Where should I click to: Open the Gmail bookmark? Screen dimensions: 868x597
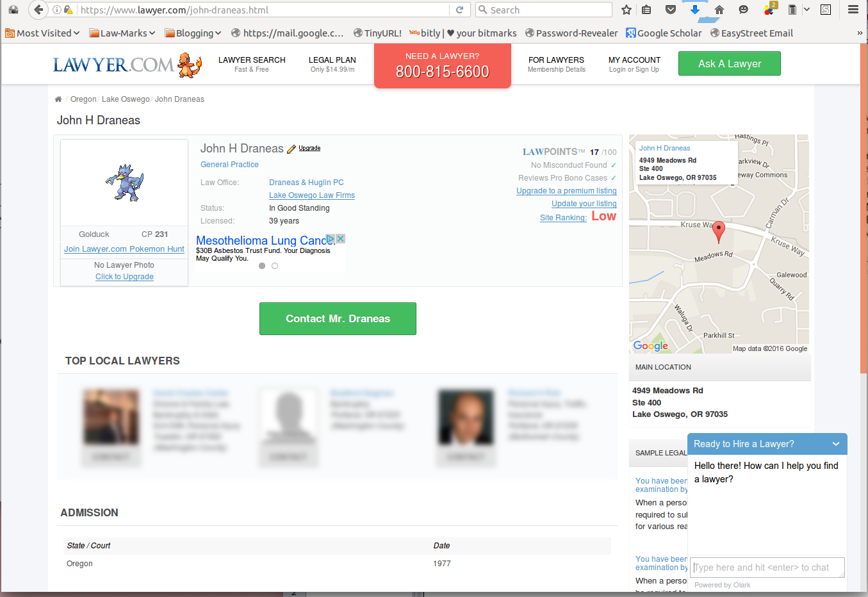[287, 33]
